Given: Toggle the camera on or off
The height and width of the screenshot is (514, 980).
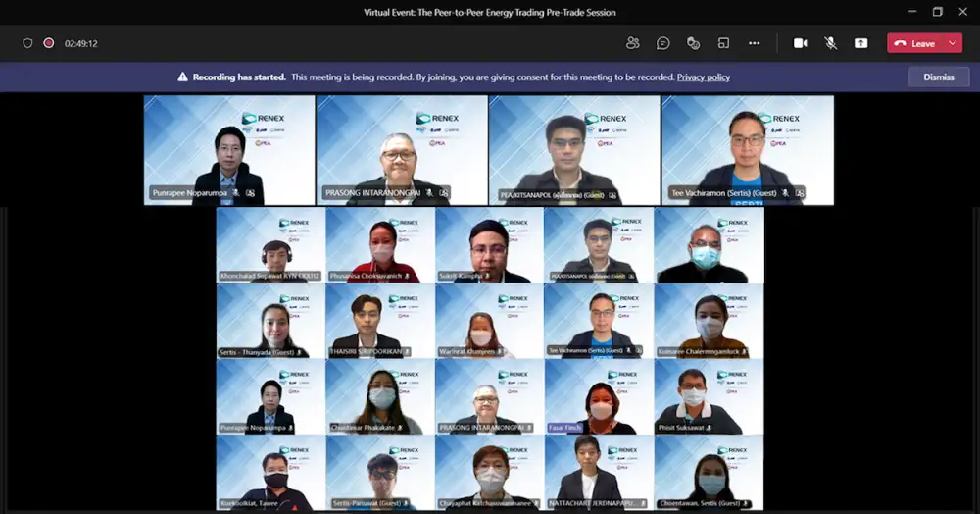Looking at the screenshot, I should click(x=800, y=43).
